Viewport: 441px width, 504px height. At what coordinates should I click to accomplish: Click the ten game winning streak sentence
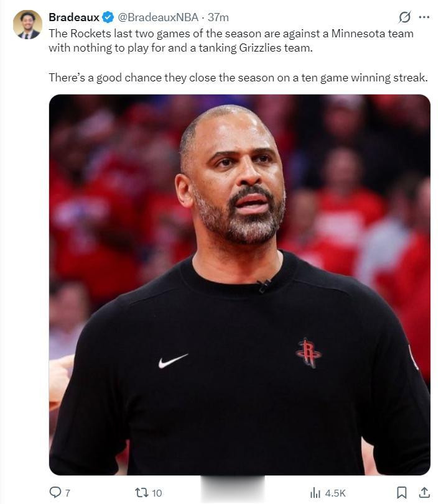pos(238,78)
